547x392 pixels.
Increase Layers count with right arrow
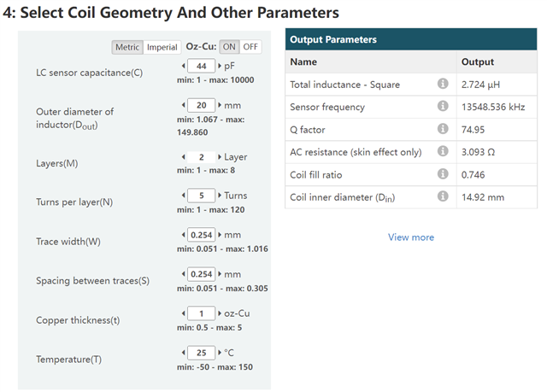[x=218, y=157]
